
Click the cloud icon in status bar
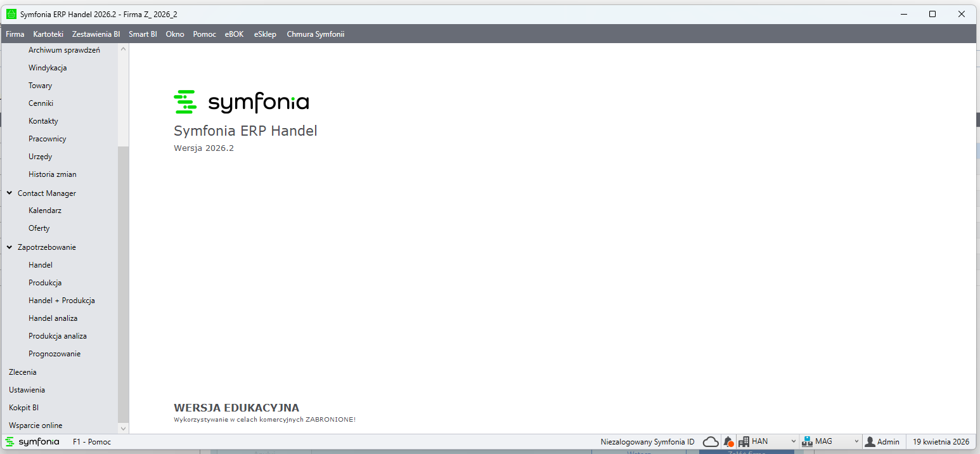pyautogui.click(x=711, y=442)
